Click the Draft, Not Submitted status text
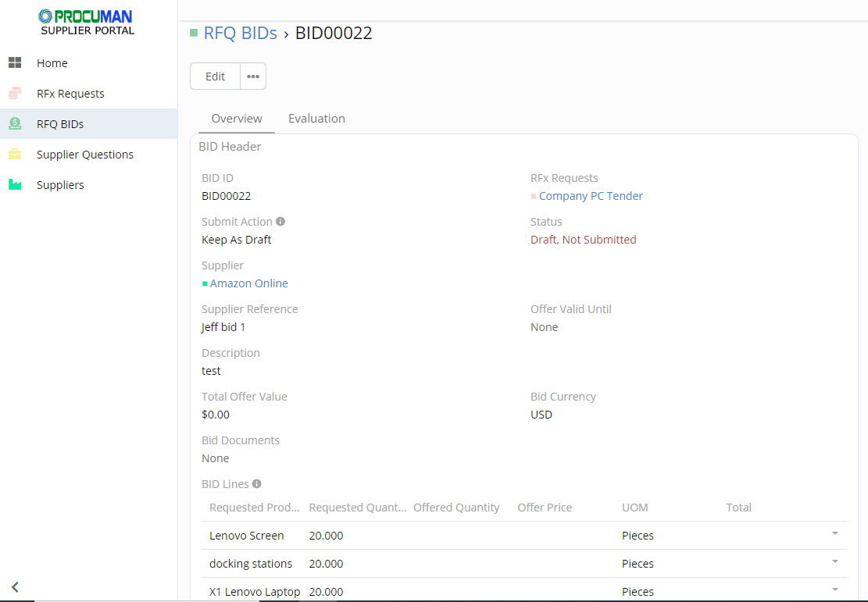Screen dimensions: 868x602 tap(584, 240)
